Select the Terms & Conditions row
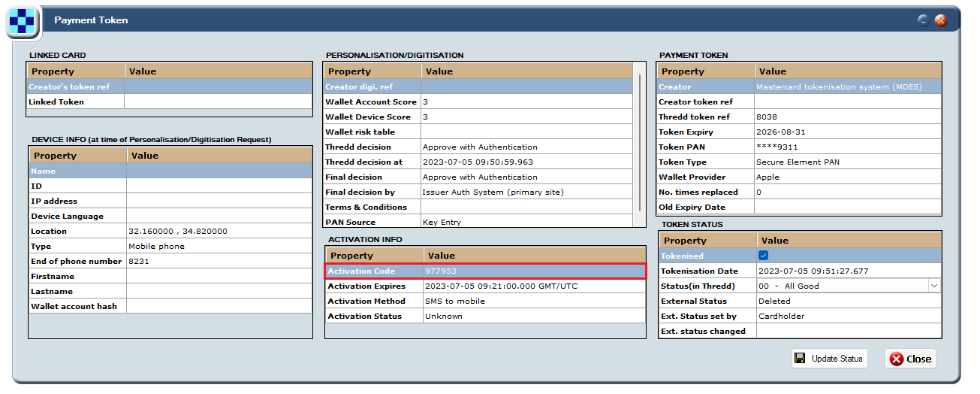The width and height of the screenshot is (980, 394). pos(478,207)
